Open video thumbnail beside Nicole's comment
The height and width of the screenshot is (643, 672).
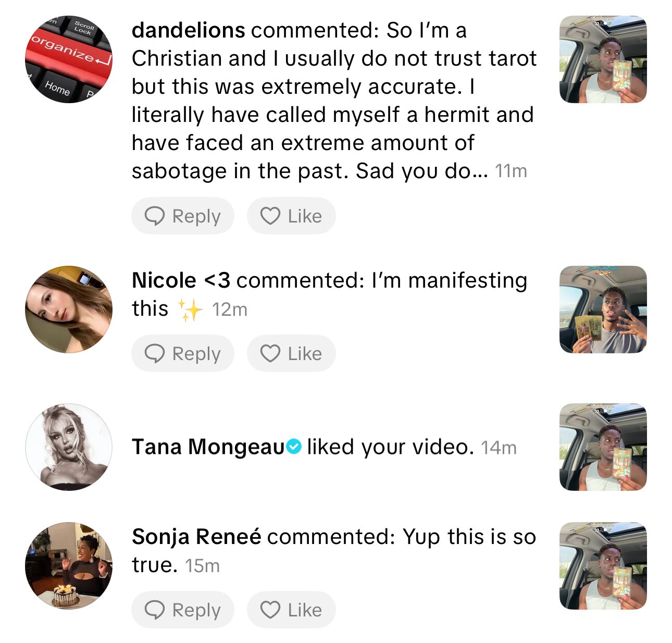pos(603,310)
